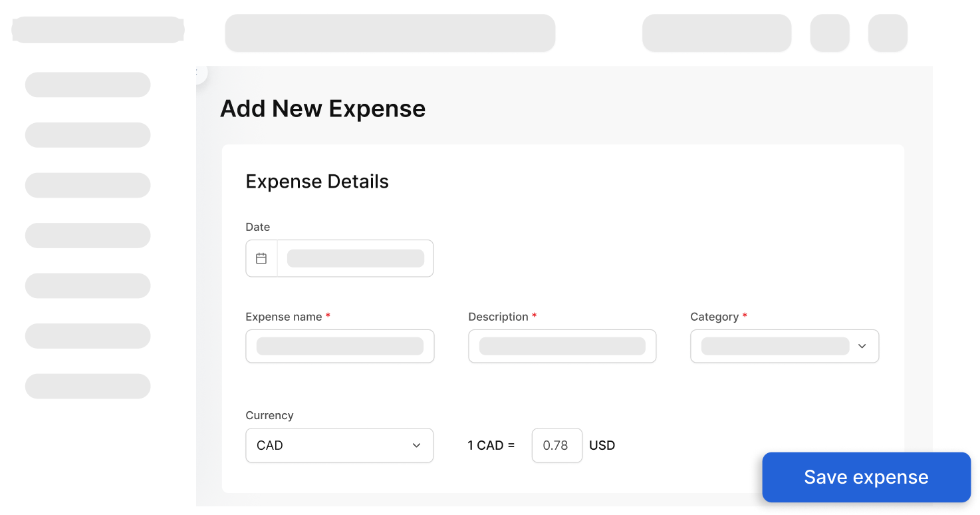Click into the Expense name field
This screenshot has width=980, height=515.
pyautogui.click(x=339, y=346)
